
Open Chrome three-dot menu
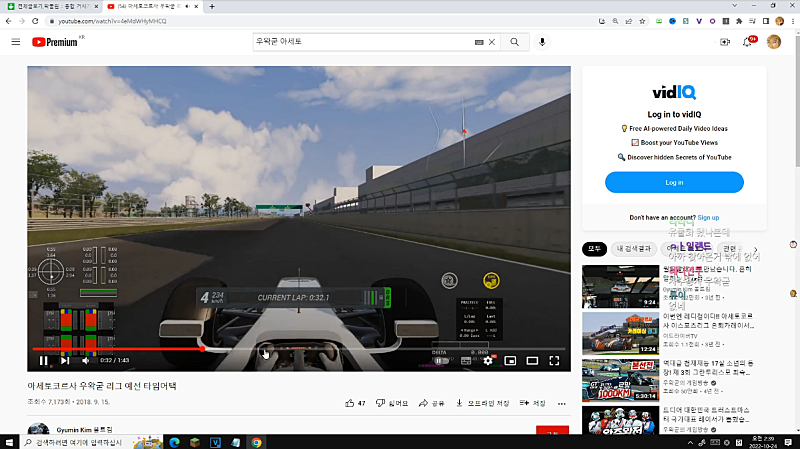point(793,21)
